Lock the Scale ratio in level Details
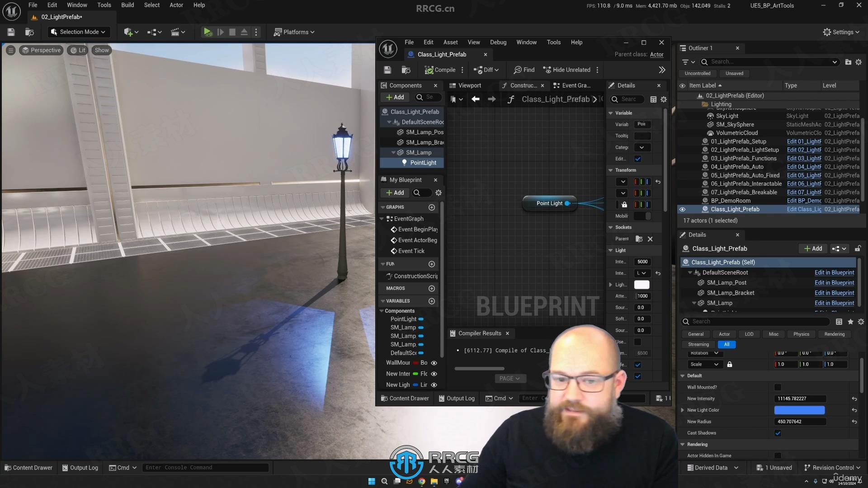Viewport: 868px width, 488px height. tap(729, 365)
